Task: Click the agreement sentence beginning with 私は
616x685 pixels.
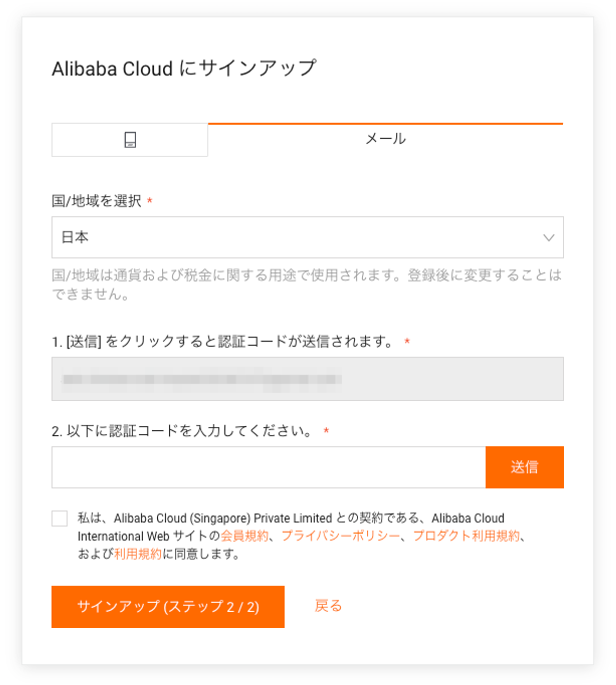Action: 301,536
